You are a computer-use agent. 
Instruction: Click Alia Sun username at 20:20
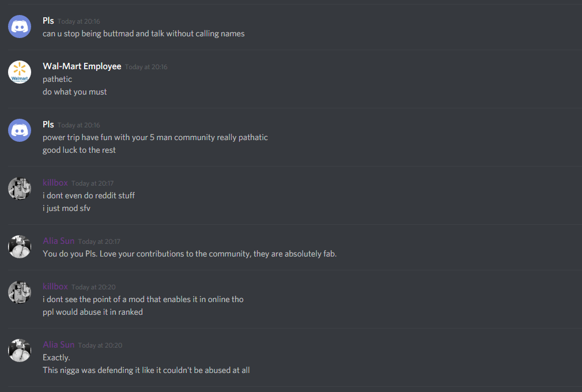(59, 345)
